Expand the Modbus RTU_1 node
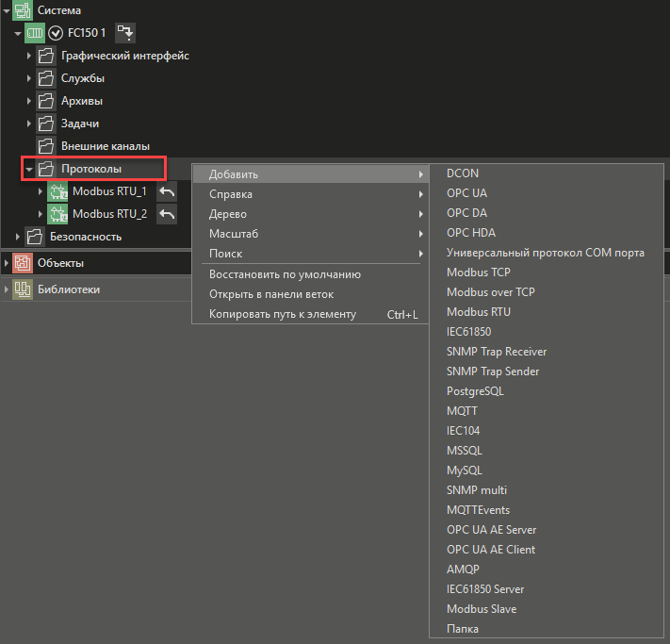This screenshot has width=670, height=644. [41, 191]
